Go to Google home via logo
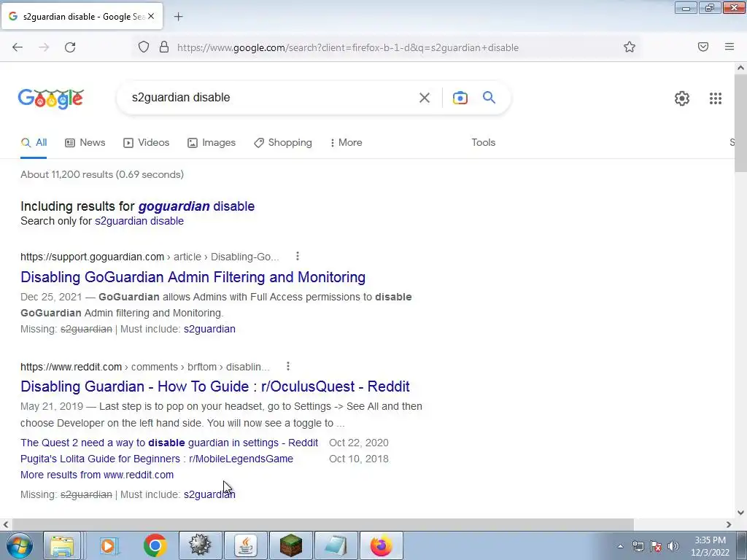Viewport: 747px width, 560px height. click(x=51, y=99)
